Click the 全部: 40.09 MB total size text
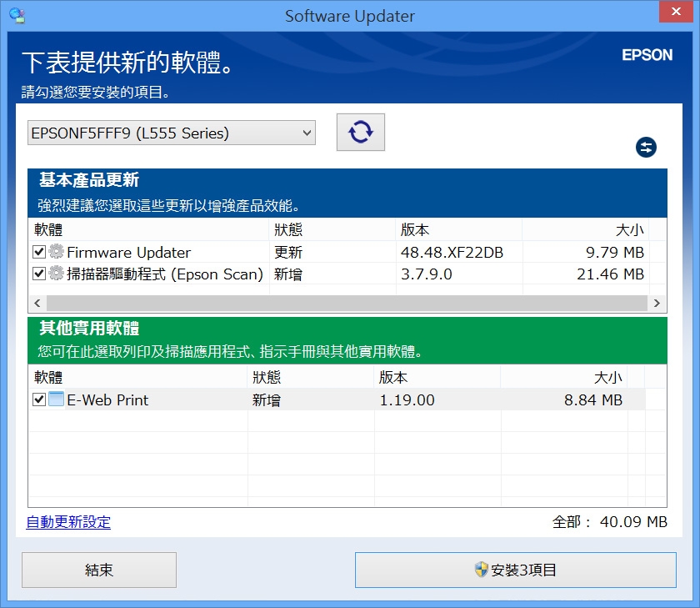This screenshot has width=700, height=608. (x=609, y=522)
